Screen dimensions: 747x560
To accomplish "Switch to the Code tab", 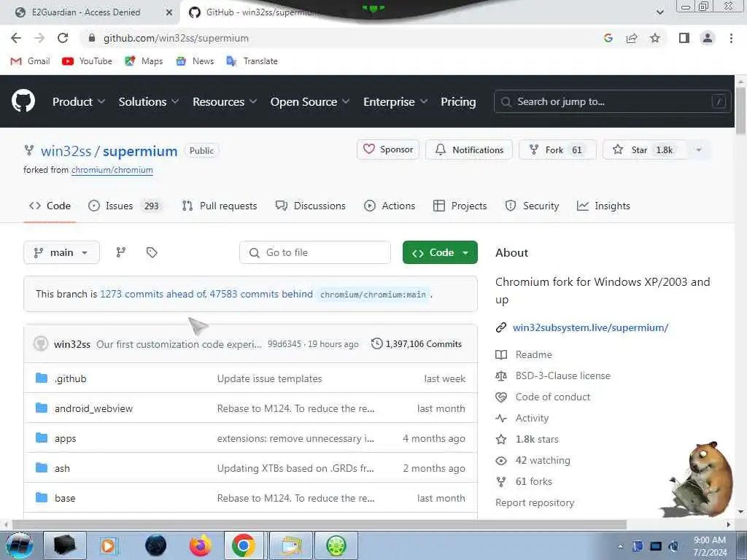I will pos(50,206).
